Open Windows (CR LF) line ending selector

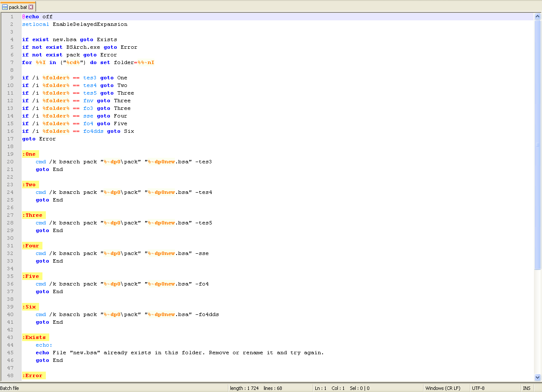(x=442, y=388)
